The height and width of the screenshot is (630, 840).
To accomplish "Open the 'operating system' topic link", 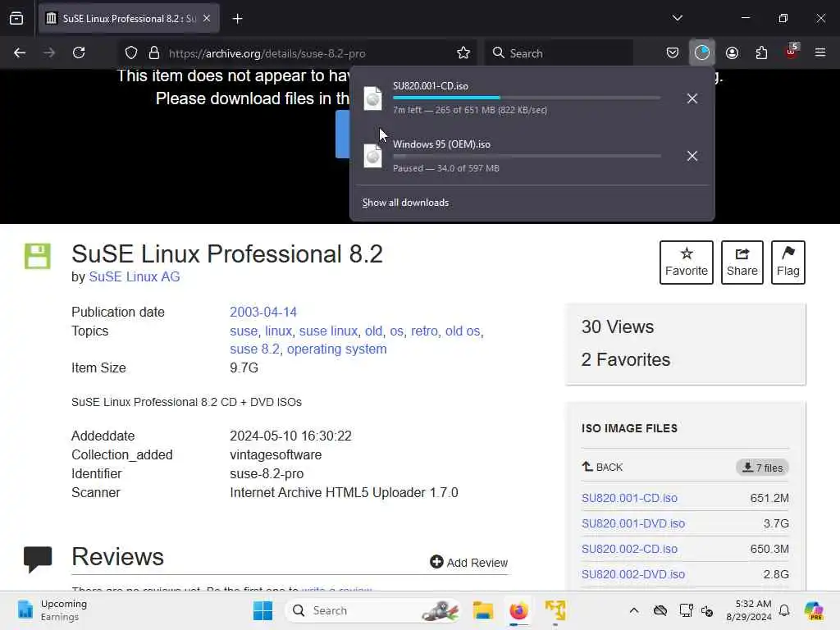I will tap(336, 349).
